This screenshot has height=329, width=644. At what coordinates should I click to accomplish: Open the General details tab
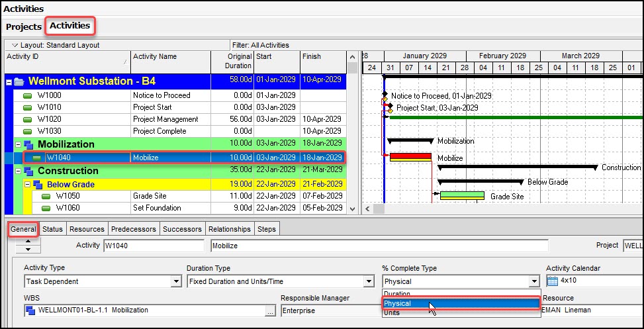pyautogui.click(x=23, y=229)
